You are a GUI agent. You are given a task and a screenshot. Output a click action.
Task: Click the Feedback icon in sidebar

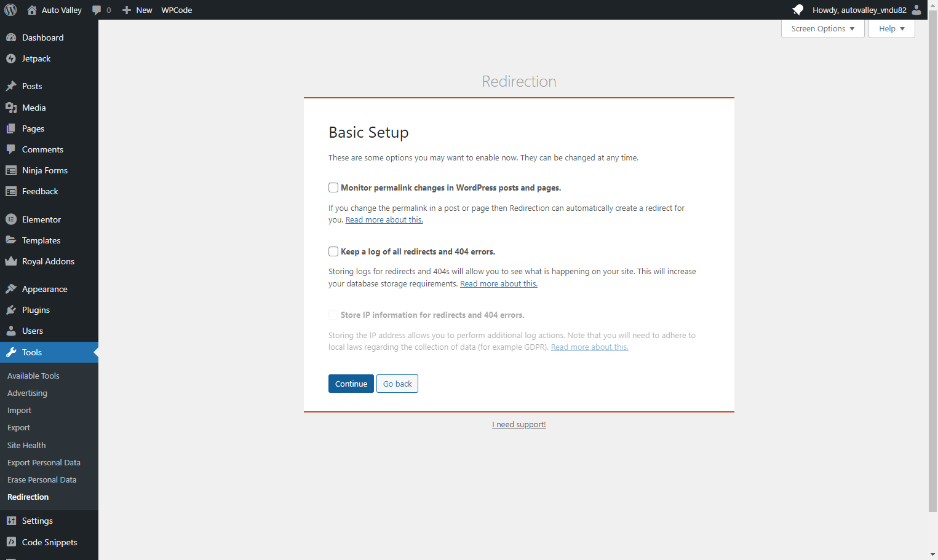pos(11,191)
